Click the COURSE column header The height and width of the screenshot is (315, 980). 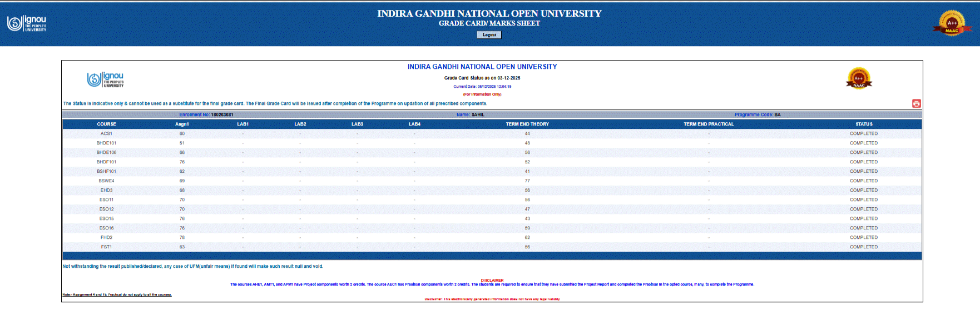[x=106, y=124]
